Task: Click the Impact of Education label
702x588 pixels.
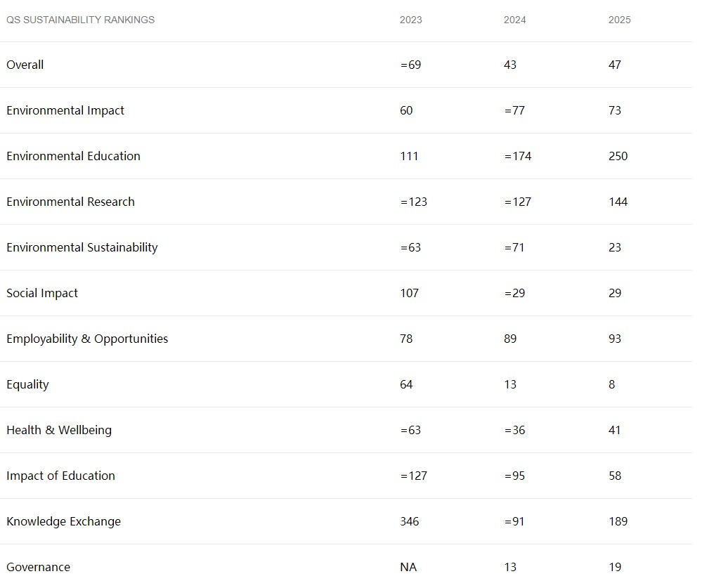Action: tap(61, 476)
